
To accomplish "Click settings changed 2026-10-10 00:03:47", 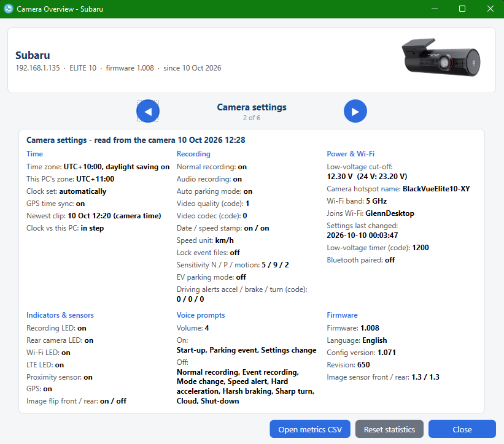I will pos(362,235).
